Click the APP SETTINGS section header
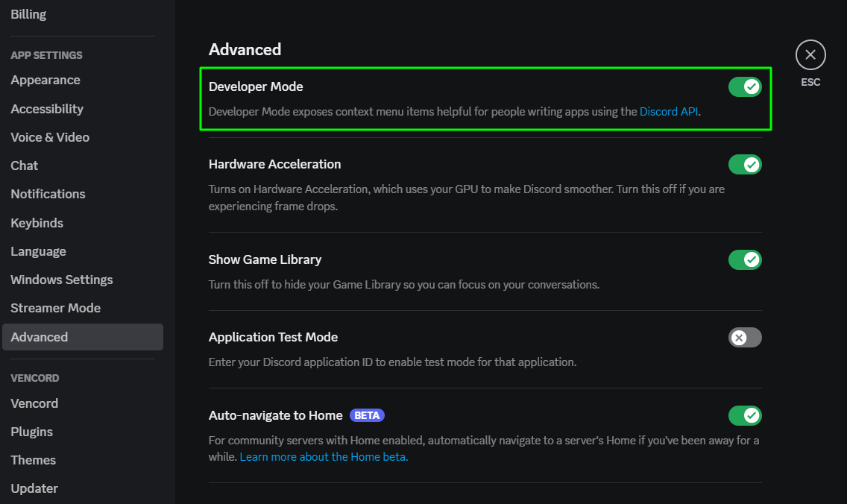The image size is (847, 504). 46,55
